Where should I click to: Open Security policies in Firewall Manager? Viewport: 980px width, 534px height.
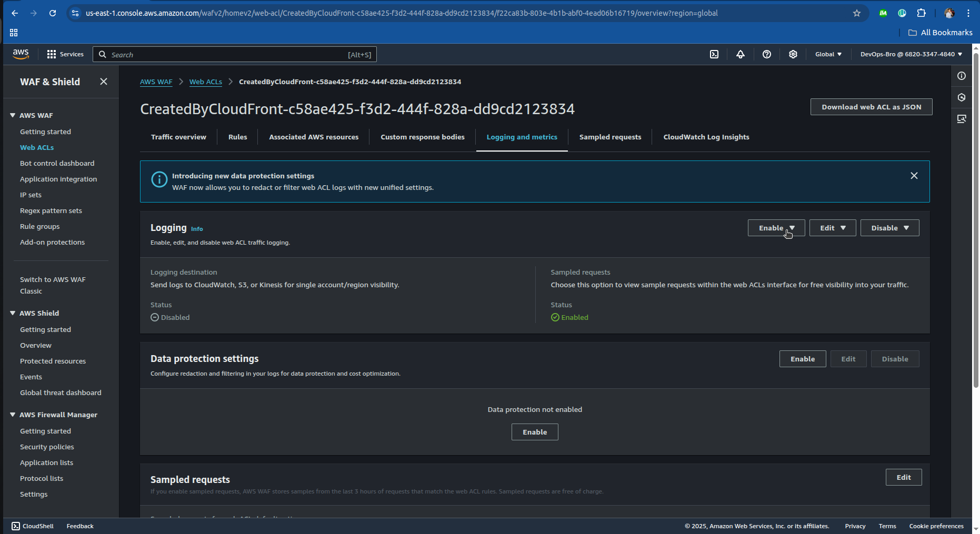point(47,447)
